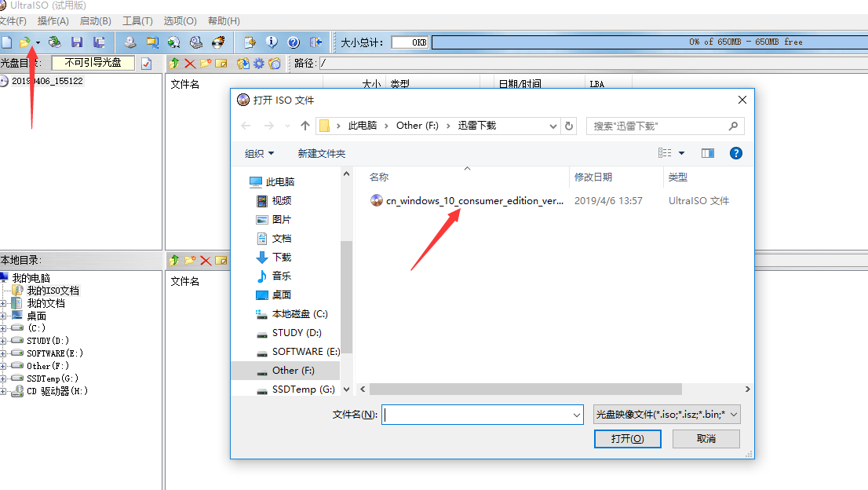Expand the STUDY(D:) tree node

coord(3,341)
